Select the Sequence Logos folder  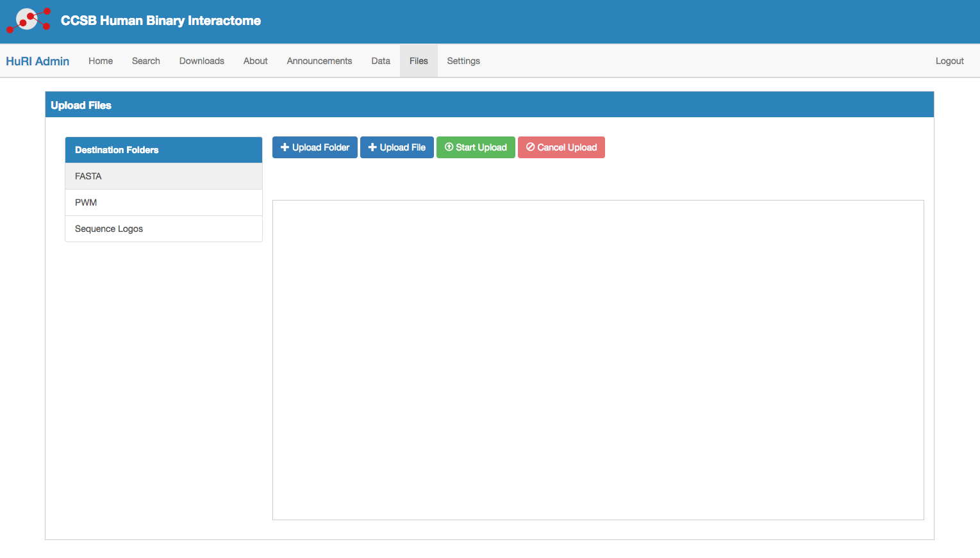point(163,229)
